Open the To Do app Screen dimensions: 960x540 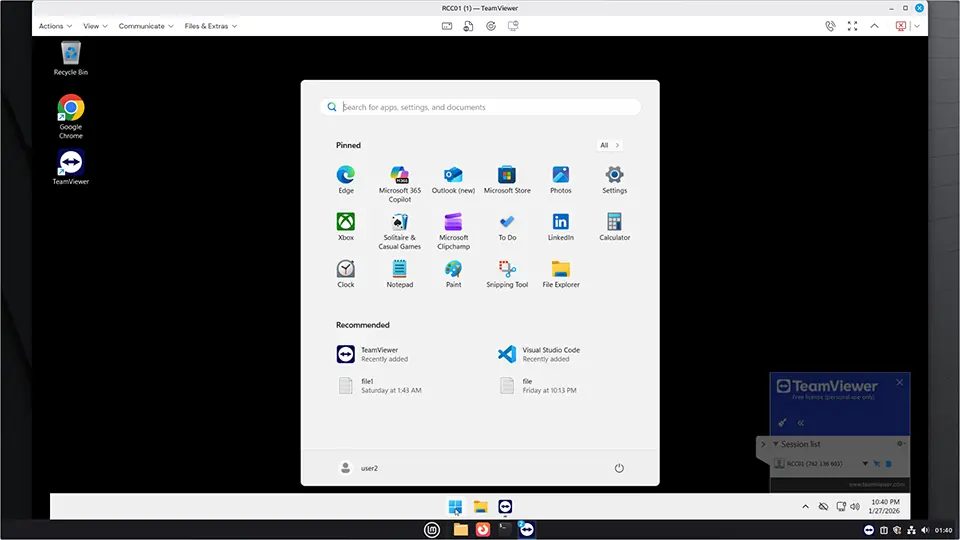point(507,227)
